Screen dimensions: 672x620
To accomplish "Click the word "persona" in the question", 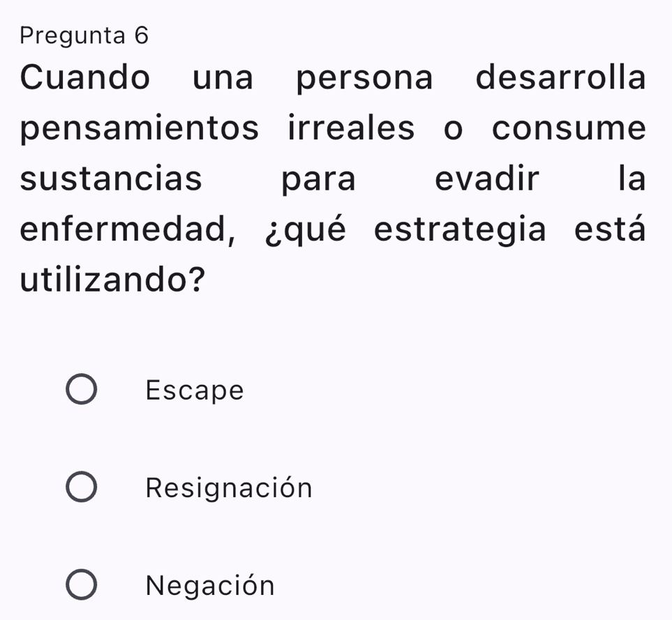I will tap(365, 78).
